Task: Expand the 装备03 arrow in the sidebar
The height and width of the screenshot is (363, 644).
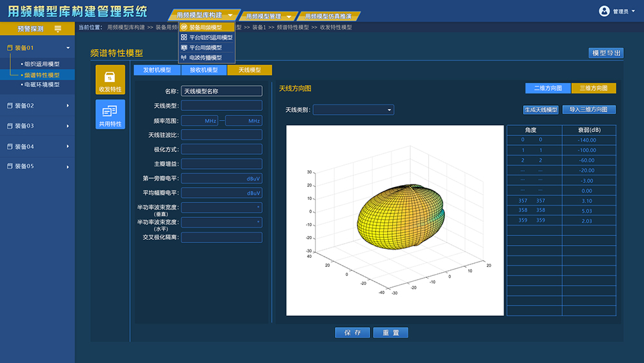Action: pyautogui.click(x=68, y=126)
